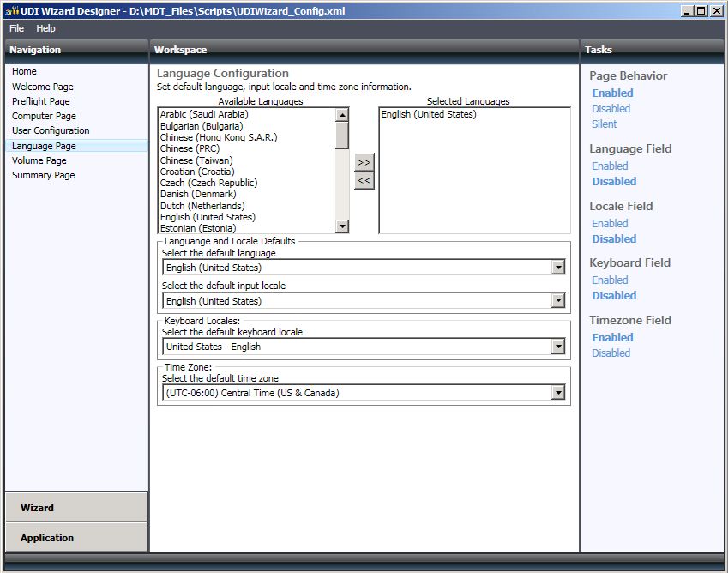Select Volume Page in the navigation list

pos(39,160)
